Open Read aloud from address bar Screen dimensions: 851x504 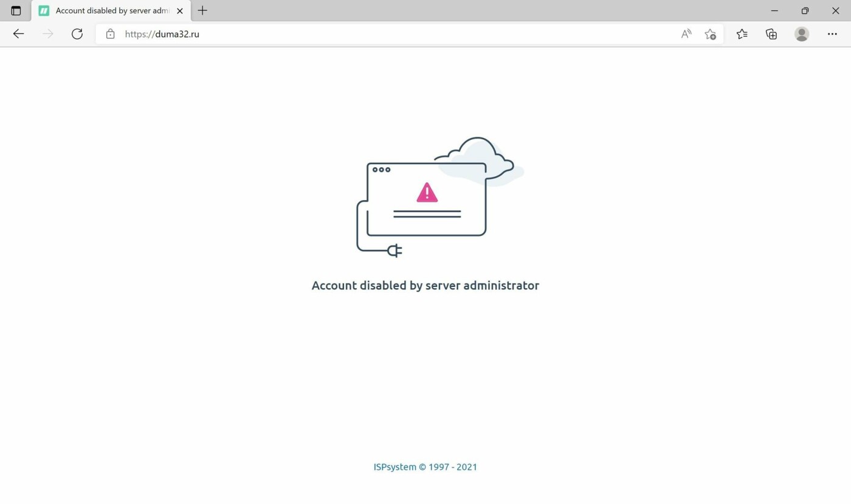[x=686, y=34]
